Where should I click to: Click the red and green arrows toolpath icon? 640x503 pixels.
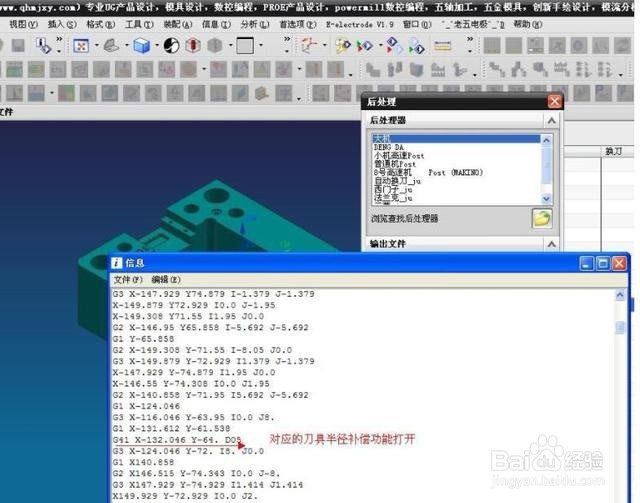pos(364,46)
